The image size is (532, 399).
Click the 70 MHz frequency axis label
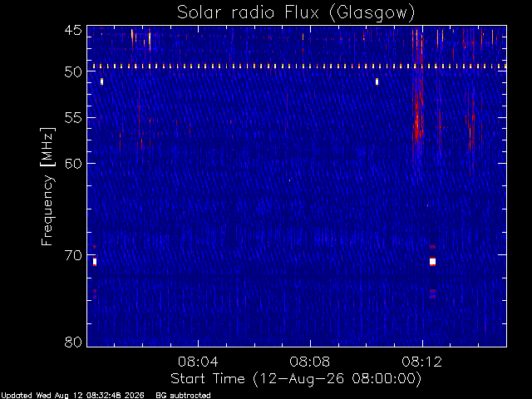pos(73,255)
